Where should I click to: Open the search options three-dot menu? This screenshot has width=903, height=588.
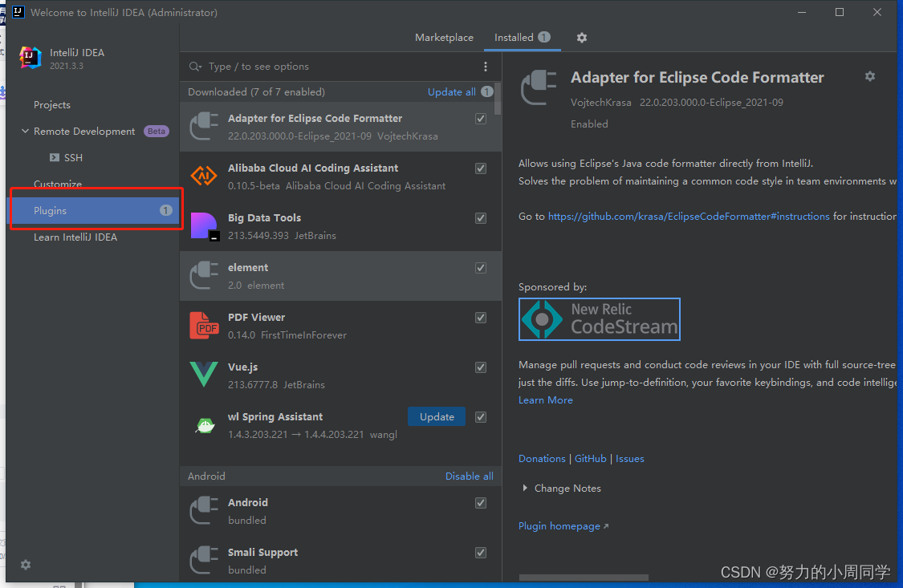(486, 67)
